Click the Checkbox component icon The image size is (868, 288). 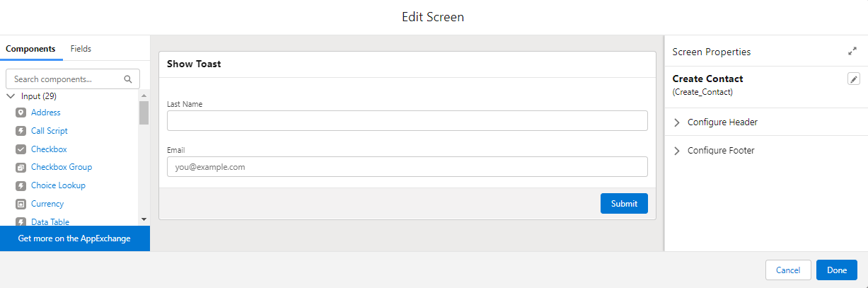point(21,149)
